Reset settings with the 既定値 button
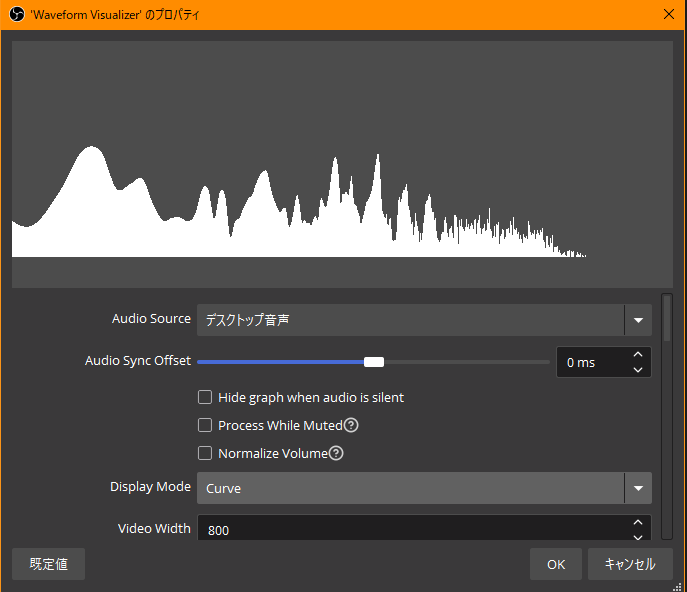Screen dimensions: 687x592 [x=48, y=564]
